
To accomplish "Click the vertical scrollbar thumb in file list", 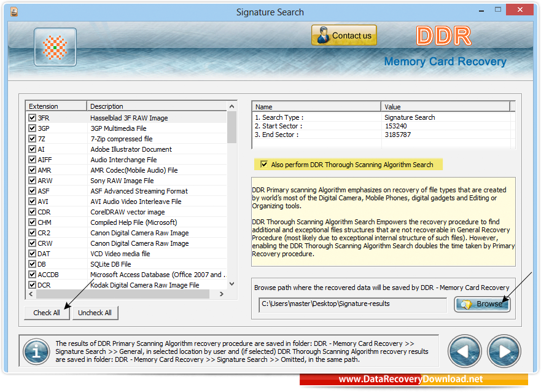I will coord(232,127).
